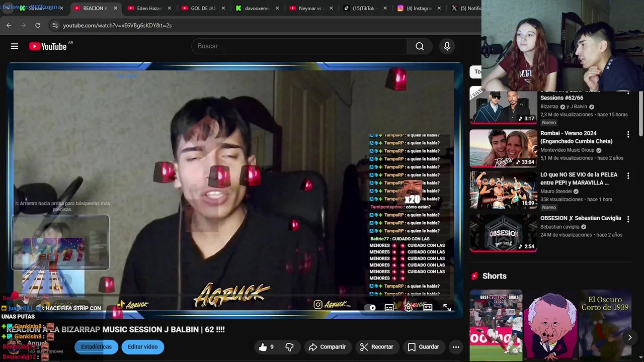Visit Mauro Stendel channel
This screenshot has height=362, width=644.
point(556,191)
